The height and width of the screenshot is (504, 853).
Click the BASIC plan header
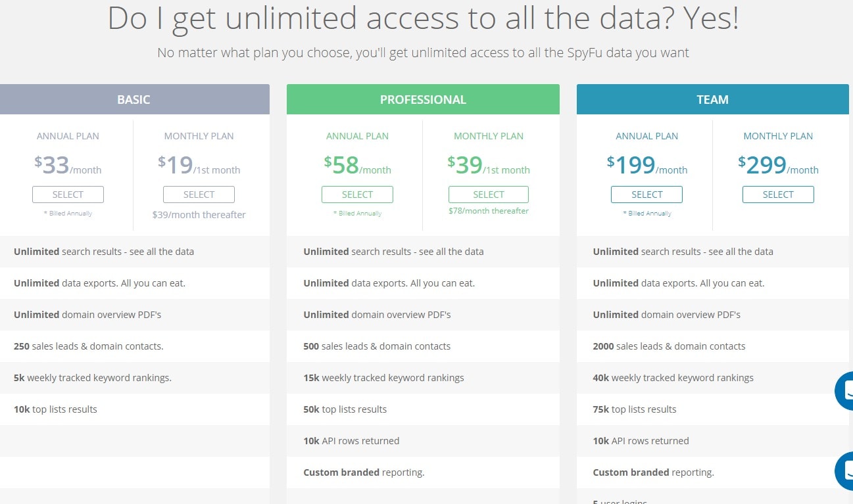coord(134,99)
